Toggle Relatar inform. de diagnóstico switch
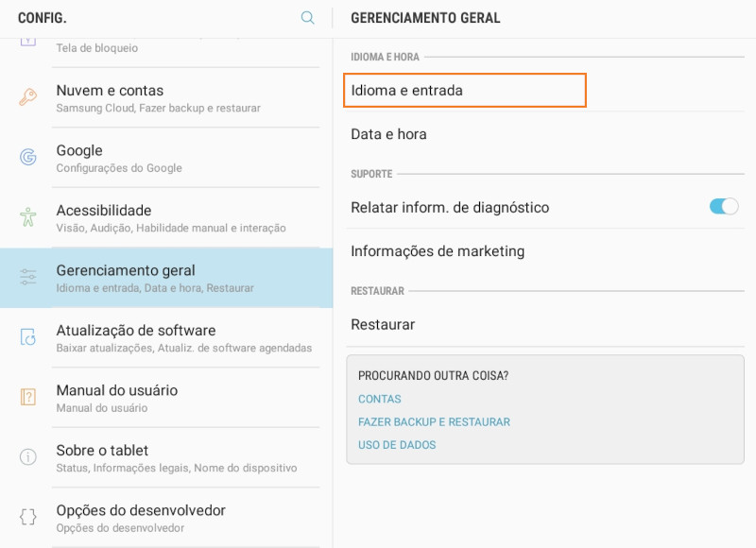 [723, 207]
